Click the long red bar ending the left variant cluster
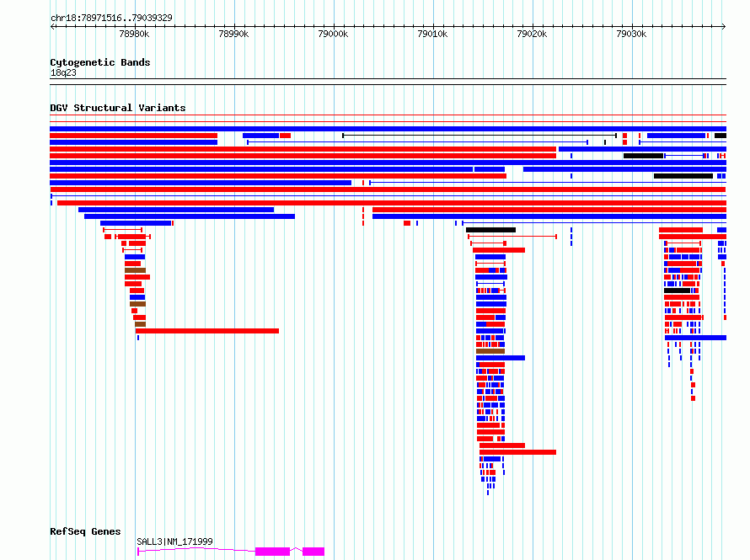Viewport: 750px width, 560px height. pyautogui.click(x=207, y=331)
